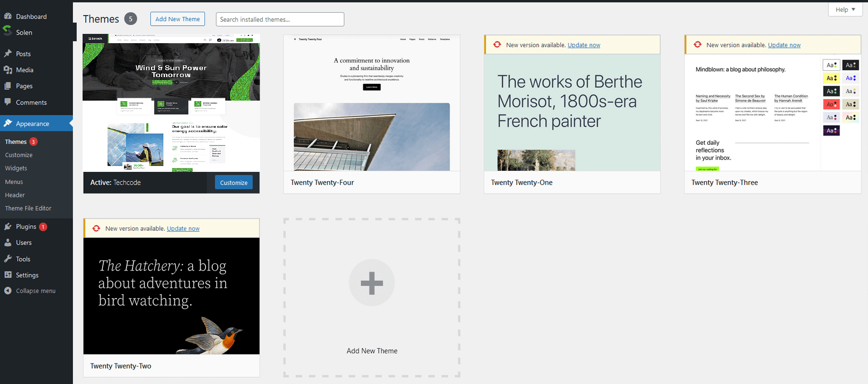Click the Media library icon
Viewport: 868px width, 384px height.
(x=8, y=70)
